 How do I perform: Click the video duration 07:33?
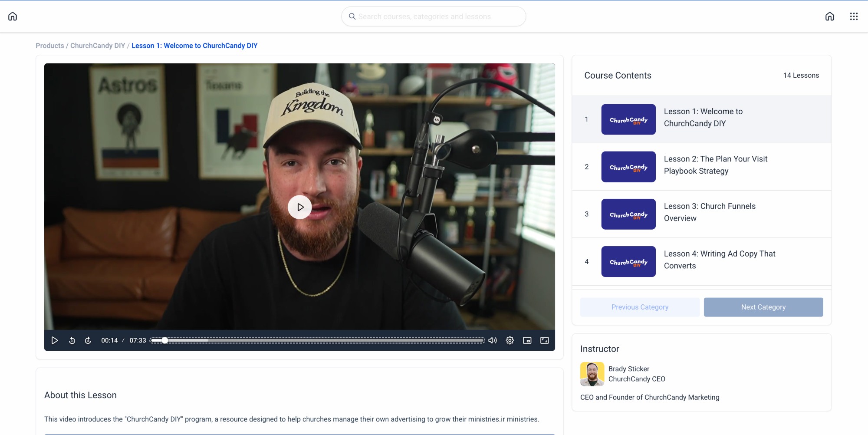click(138, 340)
